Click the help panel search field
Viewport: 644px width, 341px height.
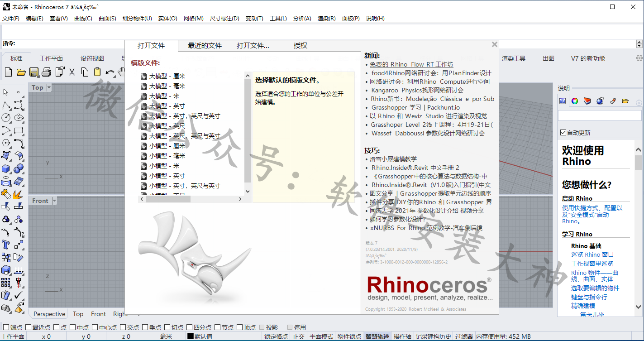[599, 115]
